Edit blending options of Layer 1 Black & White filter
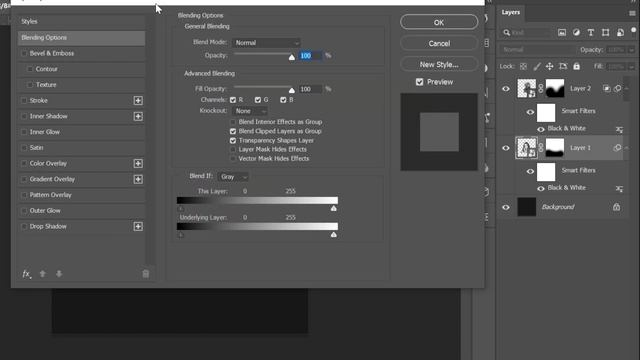Screen dimensions: 640x360 pos(619,189)
